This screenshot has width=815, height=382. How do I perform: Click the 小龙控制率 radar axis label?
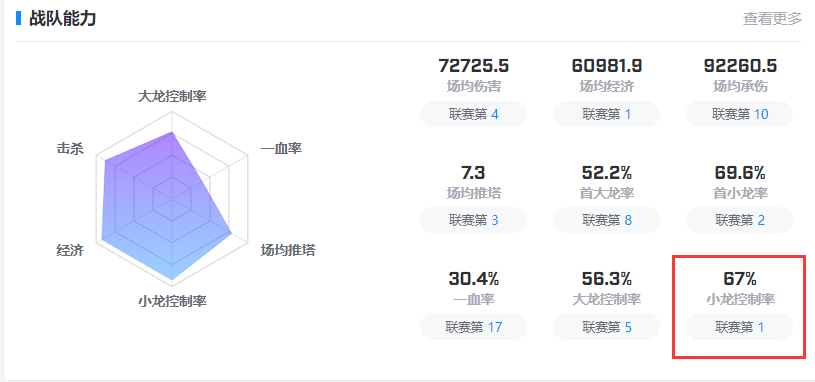click(x=172, y=301)
